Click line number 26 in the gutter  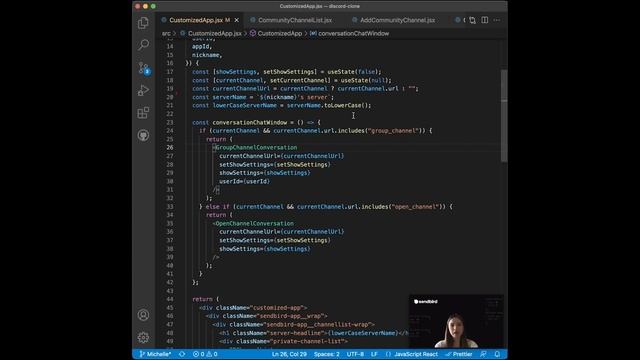tap(170, 147)
